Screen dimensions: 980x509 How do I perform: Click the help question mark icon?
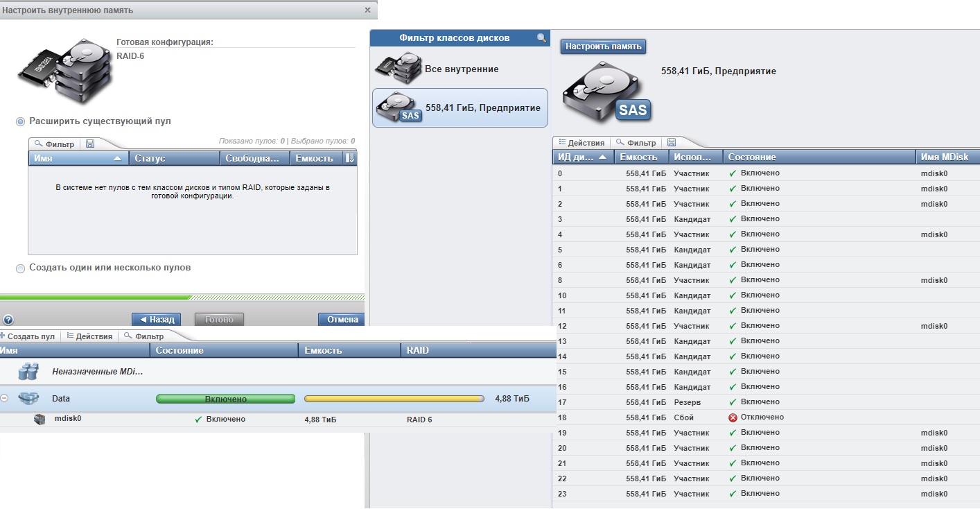(x=8, y=320)
